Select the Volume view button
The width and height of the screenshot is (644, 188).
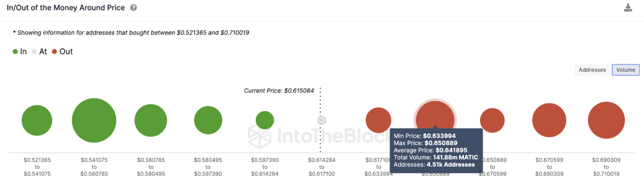[625, 70]
